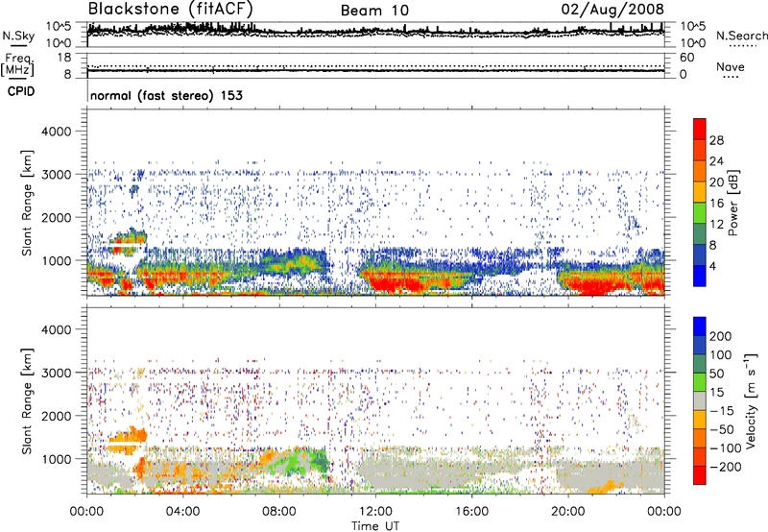
Task: Click '3000' on velocity panel range axis
Action: pyautogui.click(x=57, y=373)
